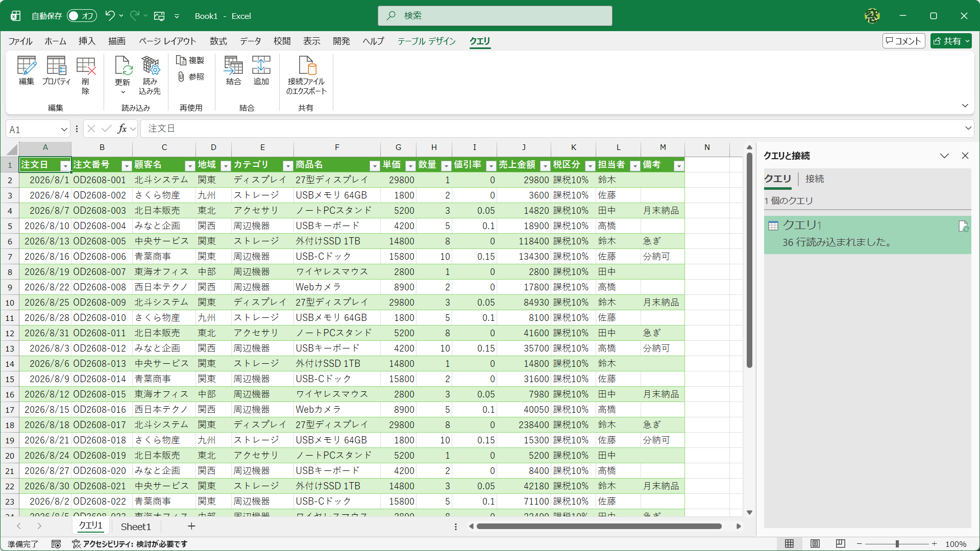Switch to the テーブル デザイン ribbon tab

427,41
